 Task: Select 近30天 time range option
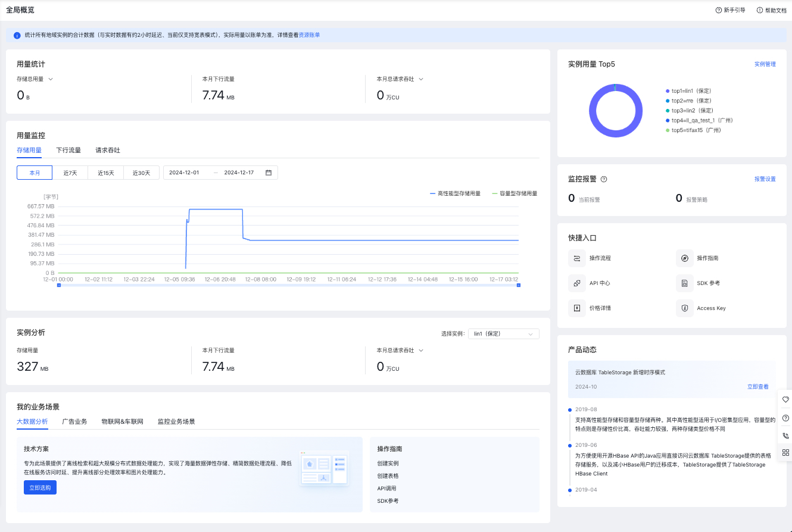(x=142, y=173)
